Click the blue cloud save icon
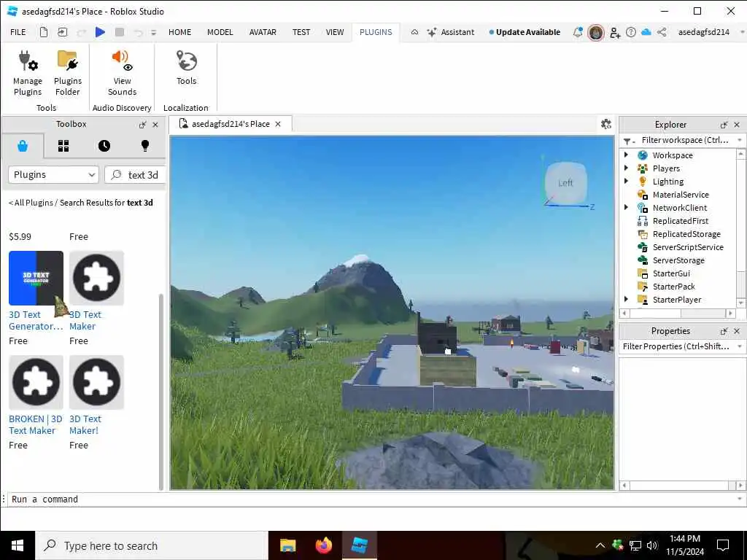Screen dimensions: 747x560 pos(646,32)
